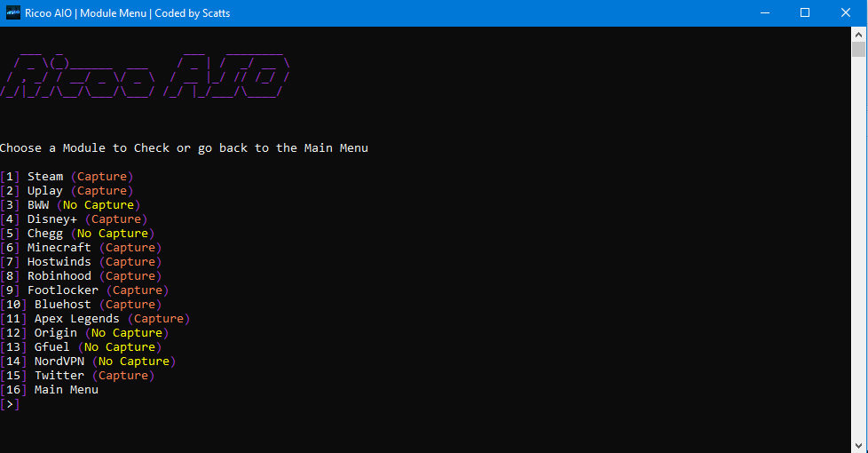The width and height of the screenshot is (868, 453).
Task: Select the '[1] Steam' line
Action: (x=67, y=177)
